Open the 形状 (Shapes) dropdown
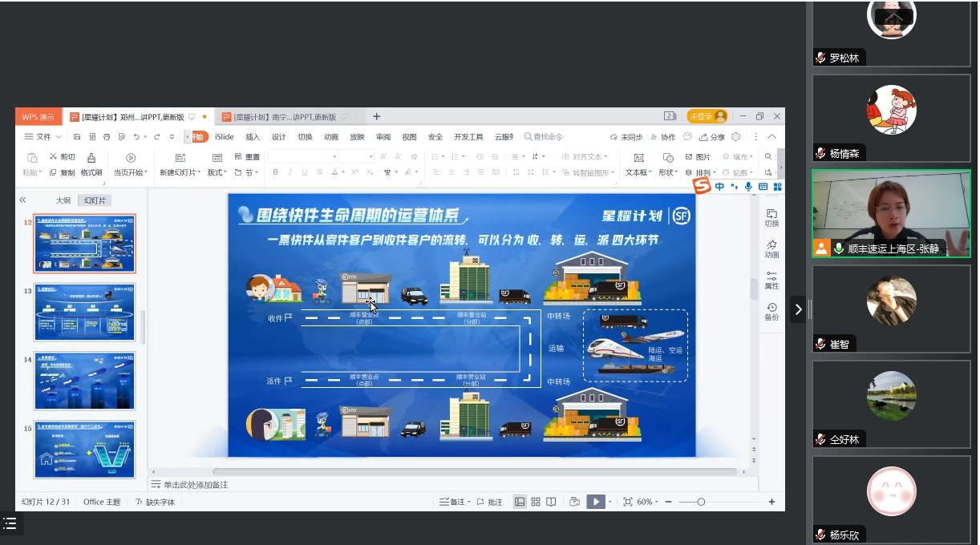The image size is (980, 545). [x=668, y=173]
